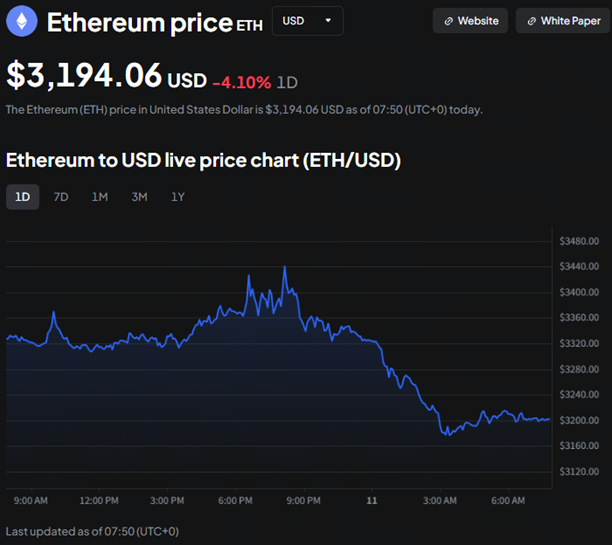Switch chart to 1M range
Viewport: 612px width, 545px height.
[100, 197]
